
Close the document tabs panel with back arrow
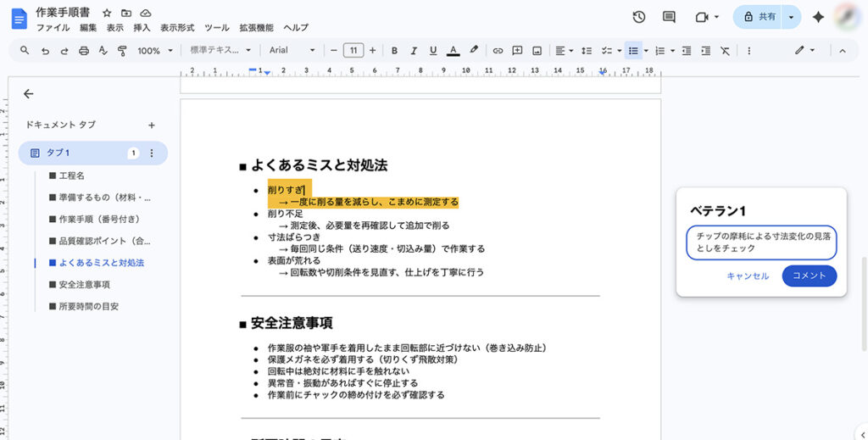29,94
